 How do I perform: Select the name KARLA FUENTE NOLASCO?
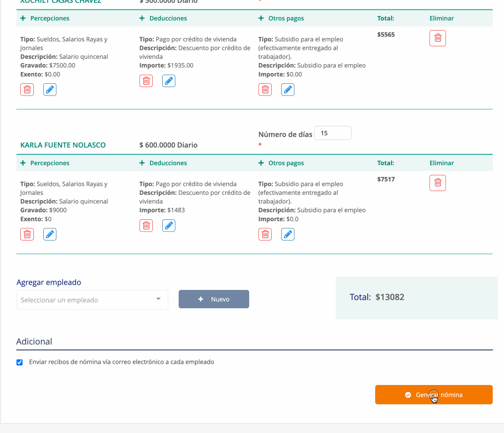(x=63, y=145)
